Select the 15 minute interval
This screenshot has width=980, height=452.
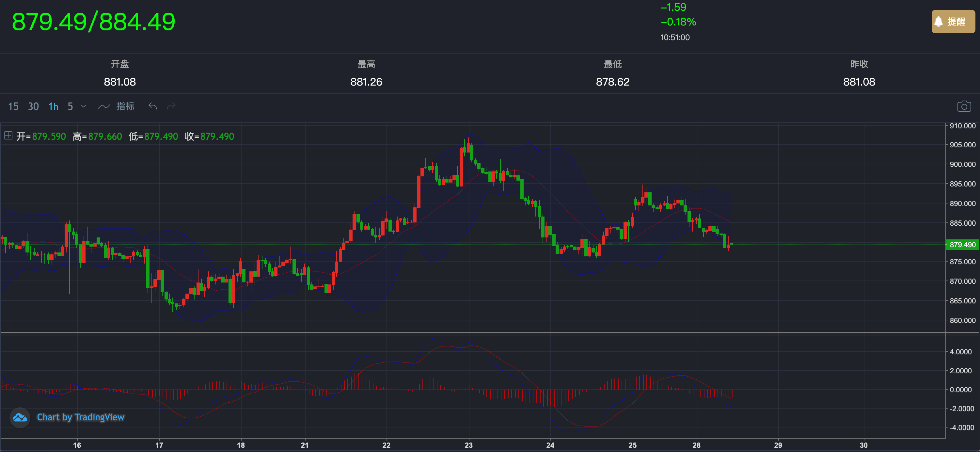[x=13, y=106]
